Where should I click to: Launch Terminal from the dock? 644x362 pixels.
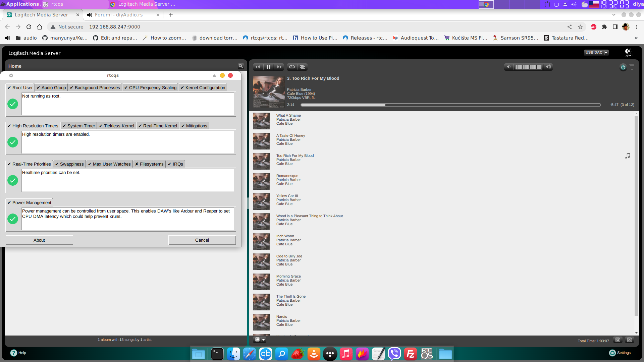217,354
